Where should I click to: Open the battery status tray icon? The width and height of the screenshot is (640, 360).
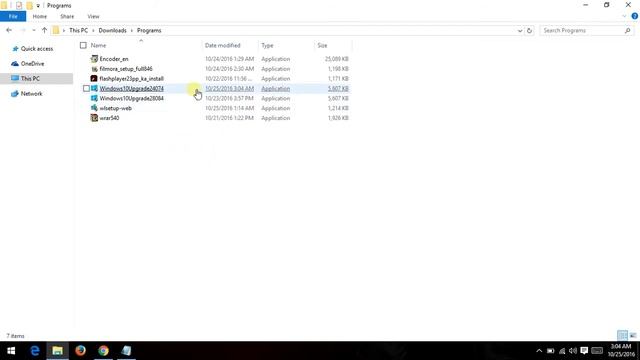(x=551, y=351)
